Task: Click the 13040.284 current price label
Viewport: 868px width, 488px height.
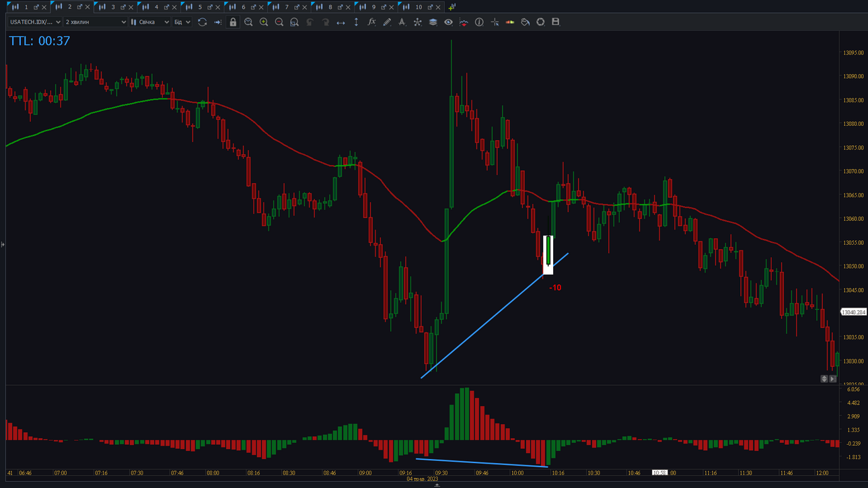Action: 853,312
